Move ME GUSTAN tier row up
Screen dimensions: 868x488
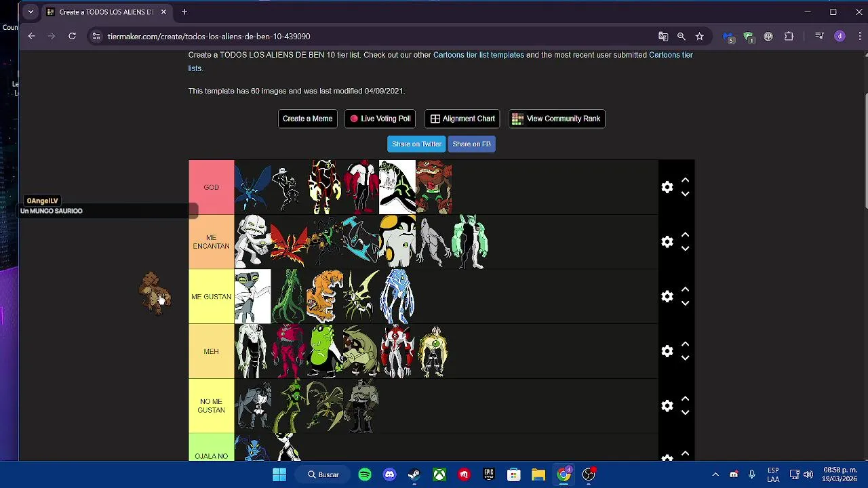[x=685, y=289]
